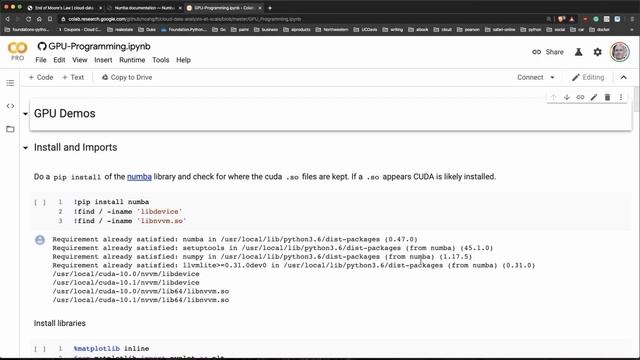The width and height of the screenshot is (640, 360).
Task: Click the notebook vertical scrollbar
Action: 636,99
